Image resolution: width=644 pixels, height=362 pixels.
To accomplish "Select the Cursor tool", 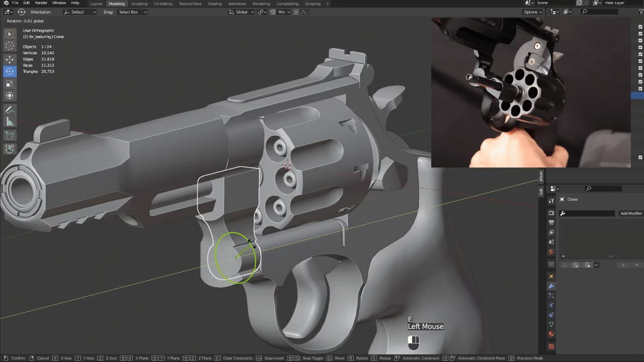I will pyautogui.click(x=10, y=46).
